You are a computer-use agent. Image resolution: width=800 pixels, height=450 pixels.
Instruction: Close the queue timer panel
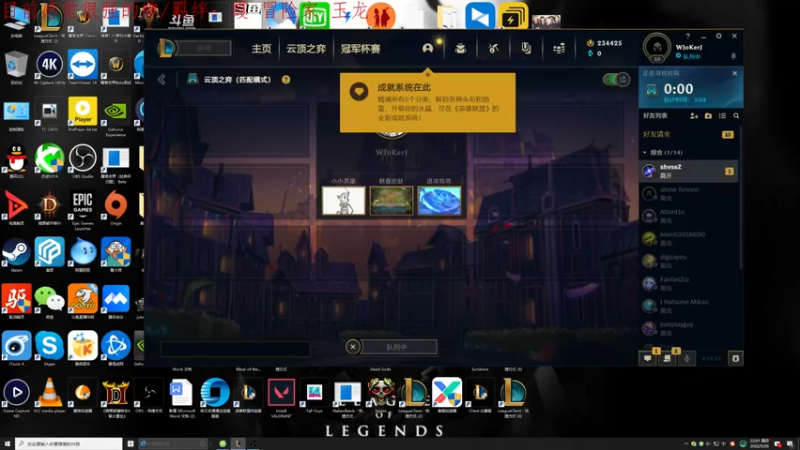pyautogui.click(x=734, y=73)
